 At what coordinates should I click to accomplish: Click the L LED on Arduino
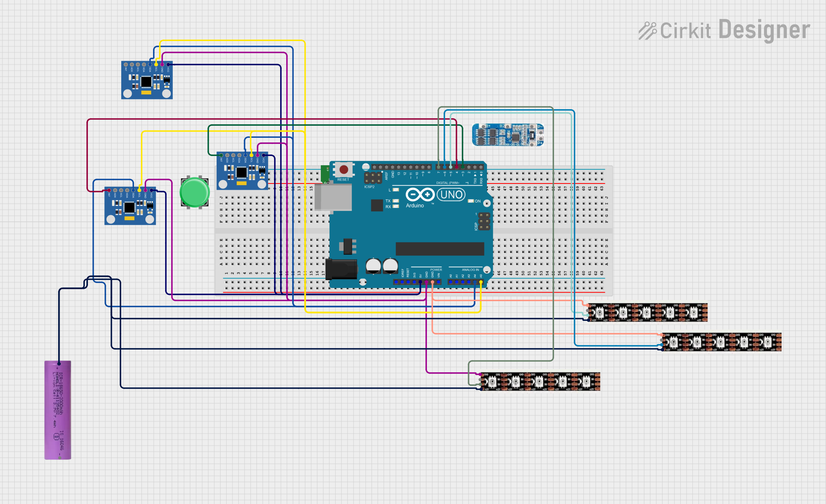coord(396,190)
